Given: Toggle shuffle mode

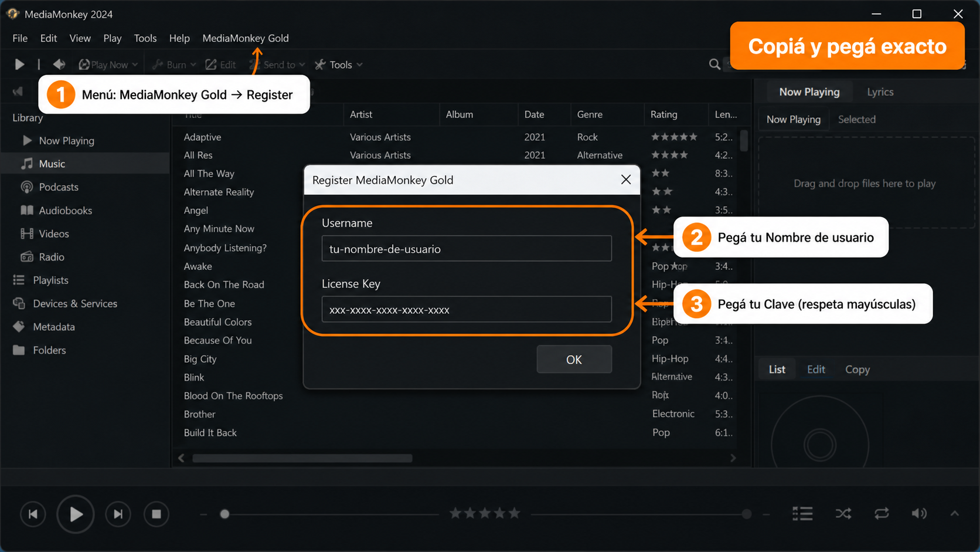Looking at the screenshot, I should (843, 514).
